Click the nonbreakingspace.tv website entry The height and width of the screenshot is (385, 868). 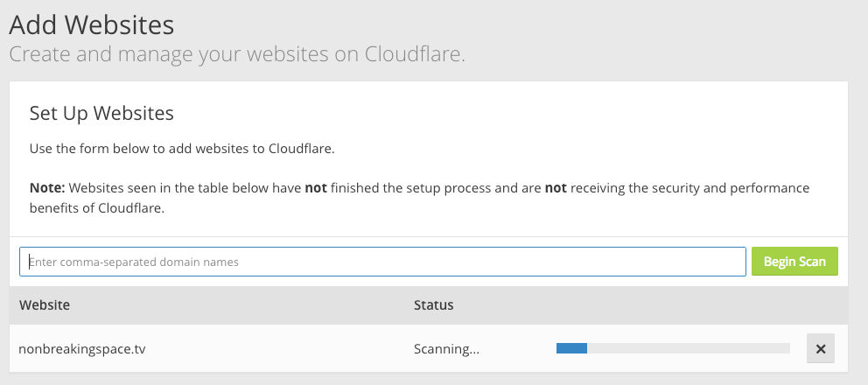coord(82,349)
